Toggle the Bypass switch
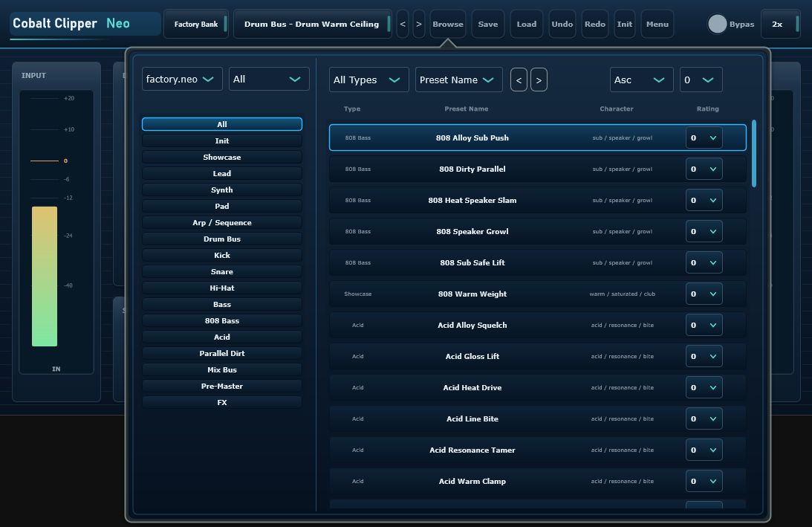This screenshot has height=527, width=812. pyautogui.click(x=717, y=24)
